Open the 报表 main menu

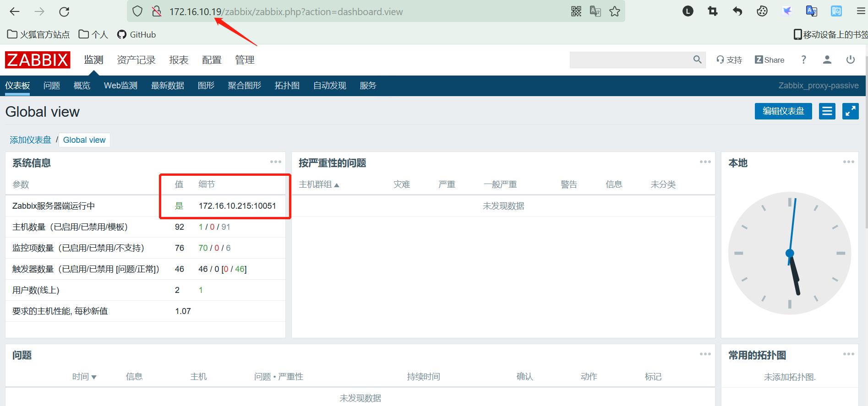[179, 60]
